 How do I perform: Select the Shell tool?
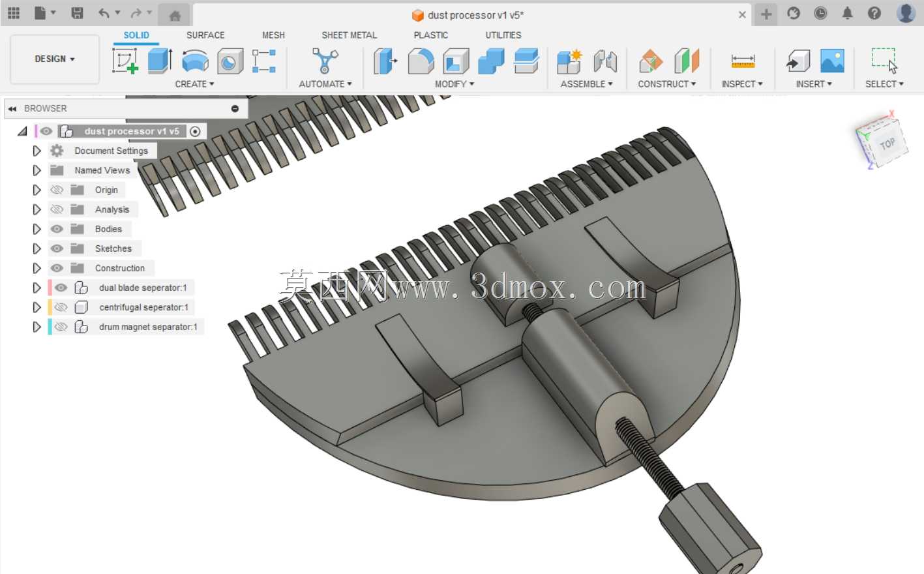tap(456, 61)
